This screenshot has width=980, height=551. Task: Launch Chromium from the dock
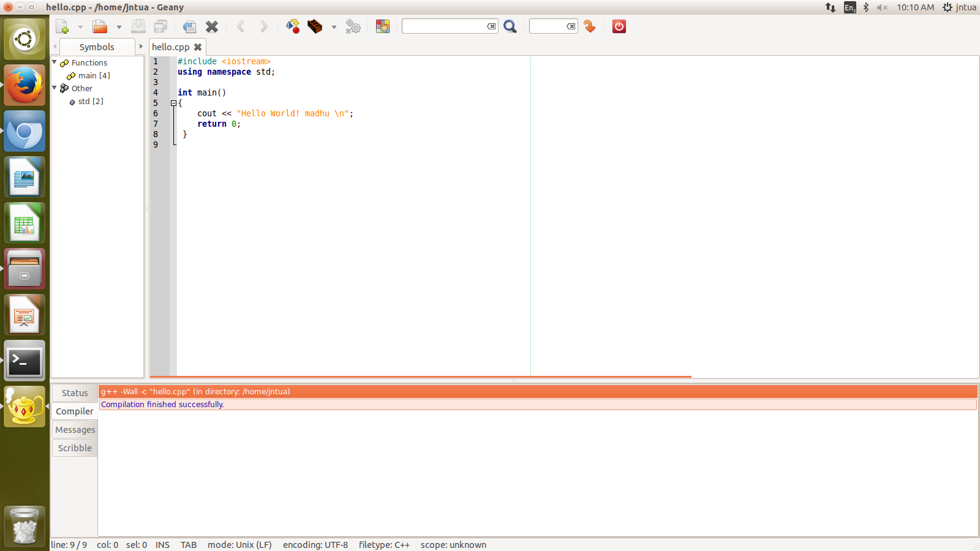click(24, 131)
